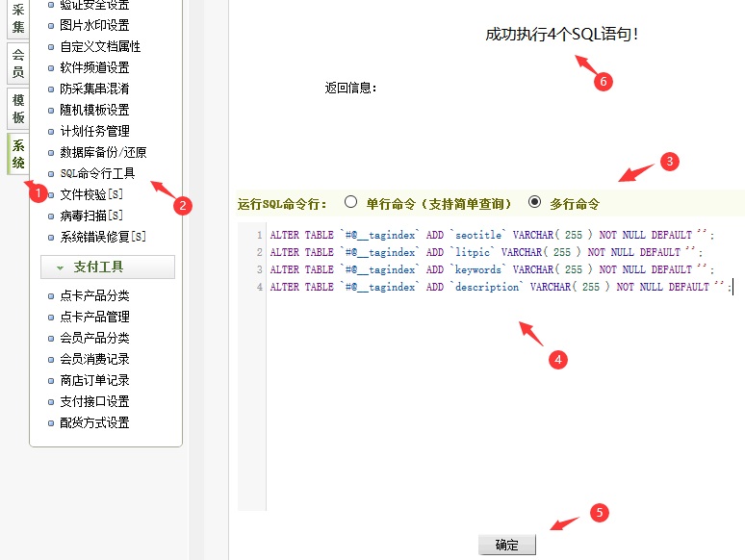Open 计划任务管理 from the menu
Image resolution: width=745 pixels, height=560 pixels.
coord(94,131)
